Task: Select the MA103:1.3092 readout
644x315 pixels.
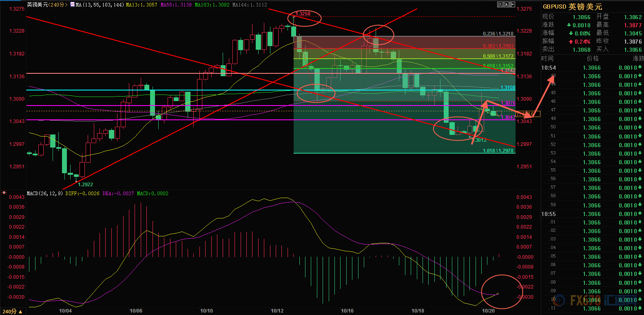Action: 212,5
